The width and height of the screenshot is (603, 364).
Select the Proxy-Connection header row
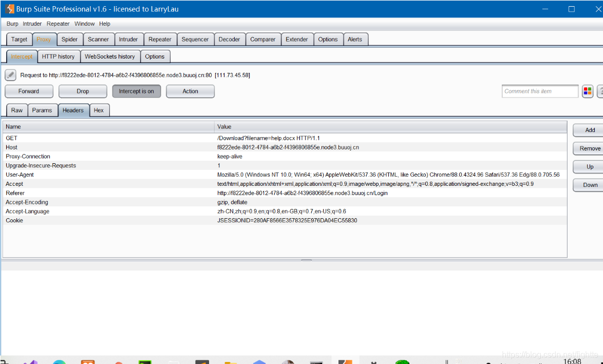[285, 157]
